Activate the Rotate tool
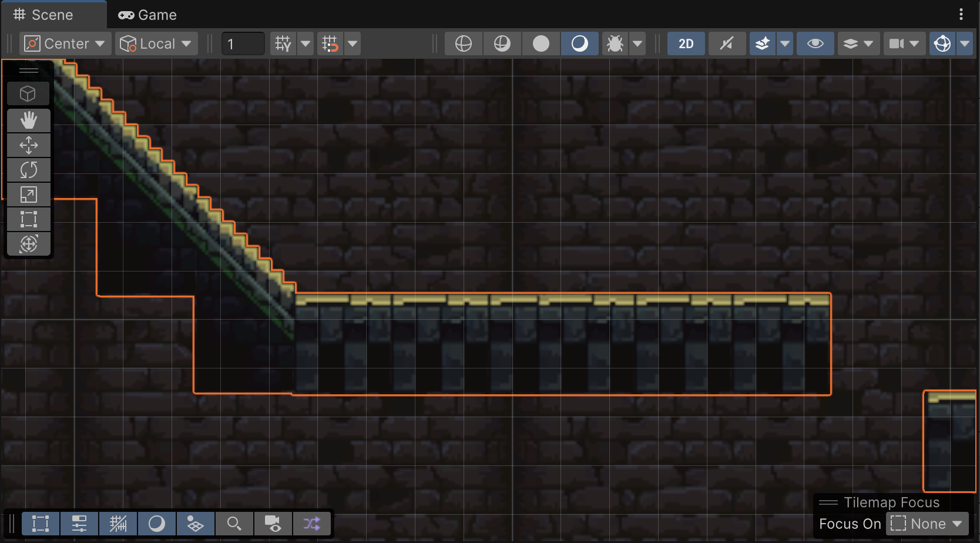The width and height of the screenshot is (980, 543). [29, 170]
